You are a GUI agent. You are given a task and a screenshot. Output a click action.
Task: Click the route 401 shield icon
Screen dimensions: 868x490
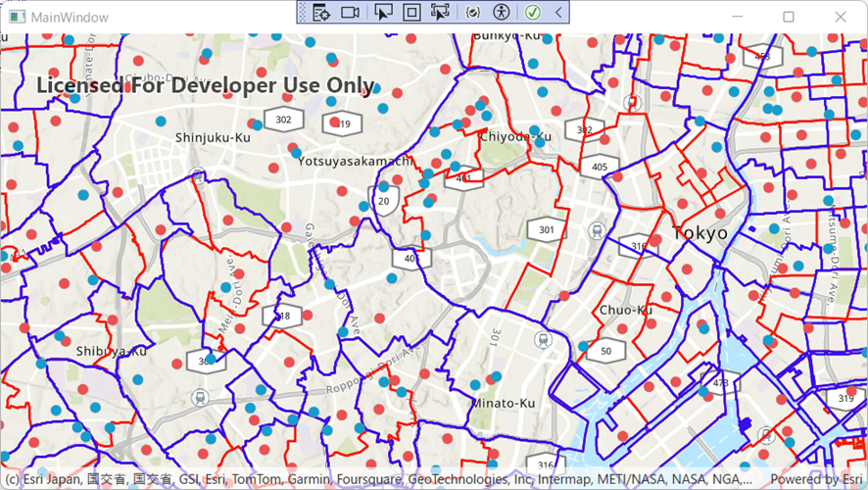464,177
